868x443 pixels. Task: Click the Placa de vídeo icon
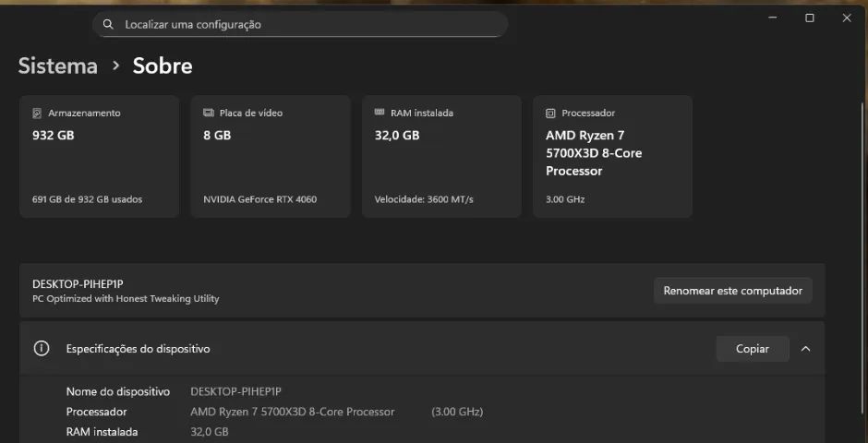(x=208, y=113)
